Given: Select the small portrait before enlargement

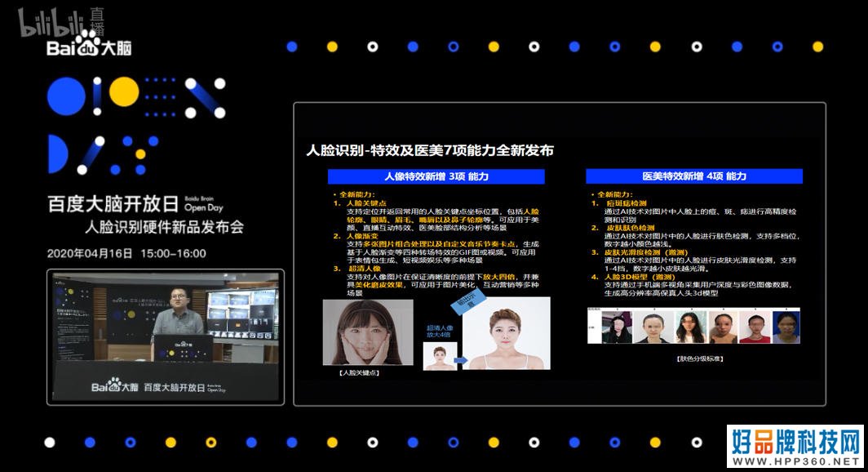Looking at the screenshot, I should 440,356.
